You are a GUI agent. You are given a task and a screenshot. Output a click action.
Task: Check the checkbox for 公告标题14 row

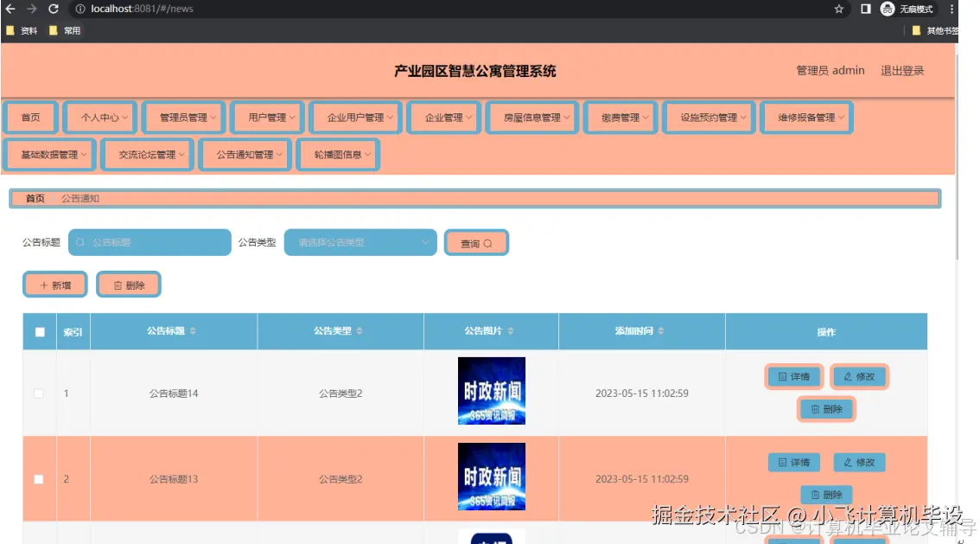[38, 392]
